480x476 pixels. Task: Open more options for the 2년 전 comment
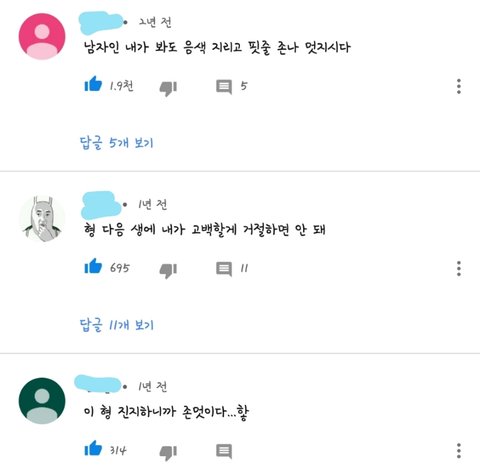(x=459, y=86)
